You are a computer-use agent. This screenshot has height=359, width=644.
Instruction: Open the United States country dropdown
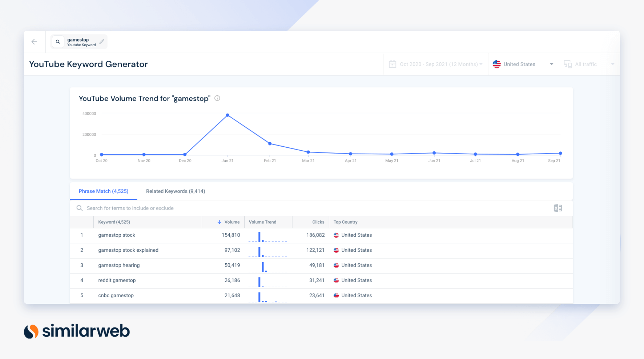[x=552, y=64]
